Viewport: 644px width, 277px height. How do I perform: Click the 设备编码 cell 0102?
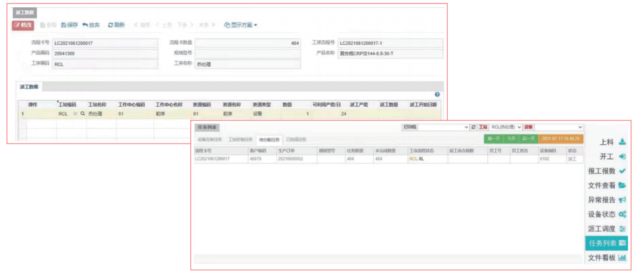[x=552, y=159]
